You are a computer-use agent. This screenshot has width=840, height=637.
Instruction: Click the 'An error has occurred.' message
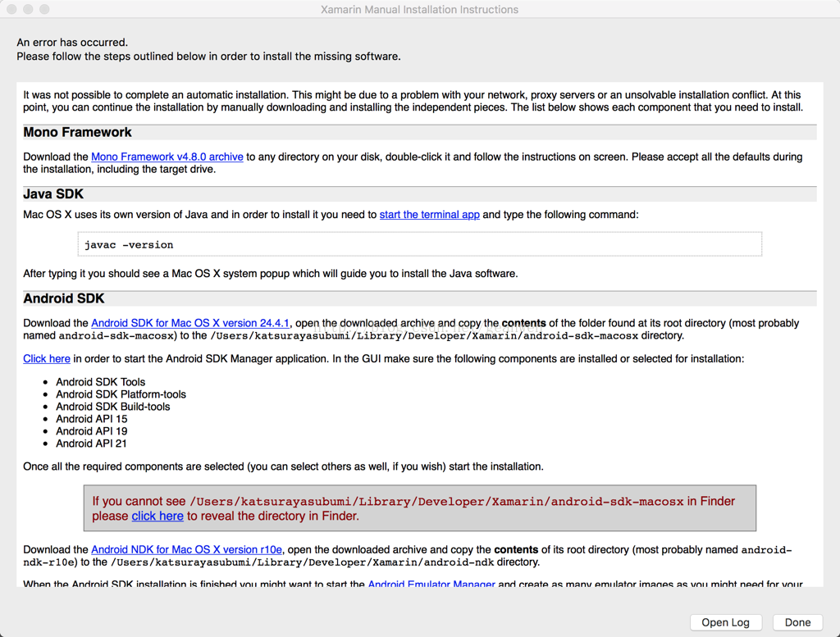(x=72, y=43)
